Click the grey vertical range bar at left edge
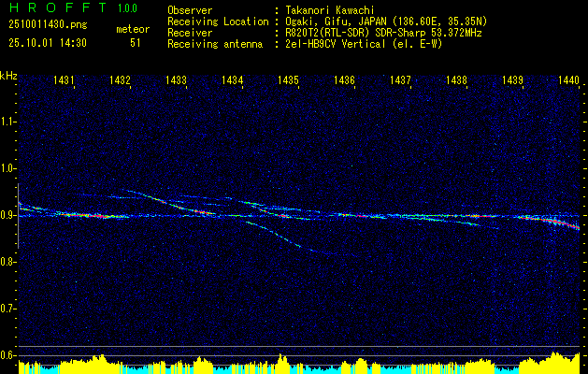The width and height of the screenshot is (588, 374). (x=19, y=216)
